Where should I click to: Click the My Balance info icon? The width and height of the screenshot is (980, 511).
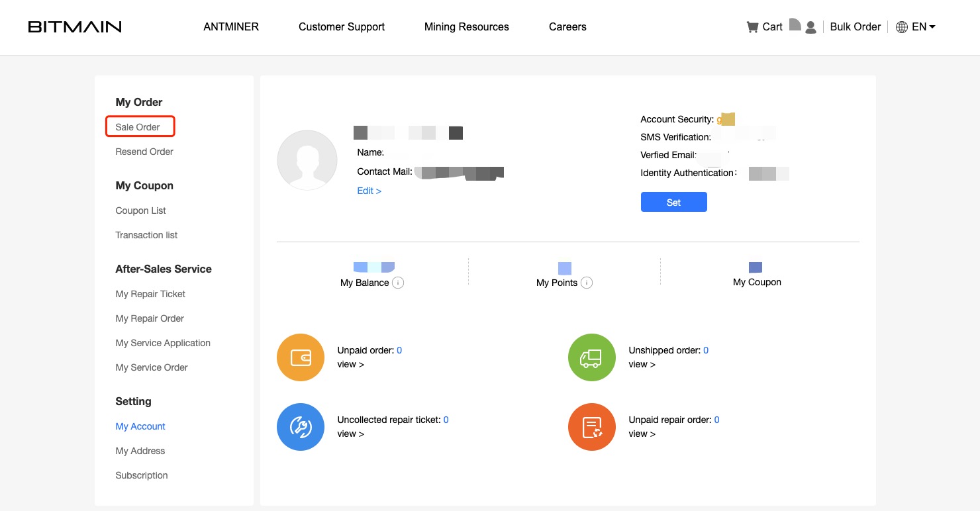tap(398, 283)
